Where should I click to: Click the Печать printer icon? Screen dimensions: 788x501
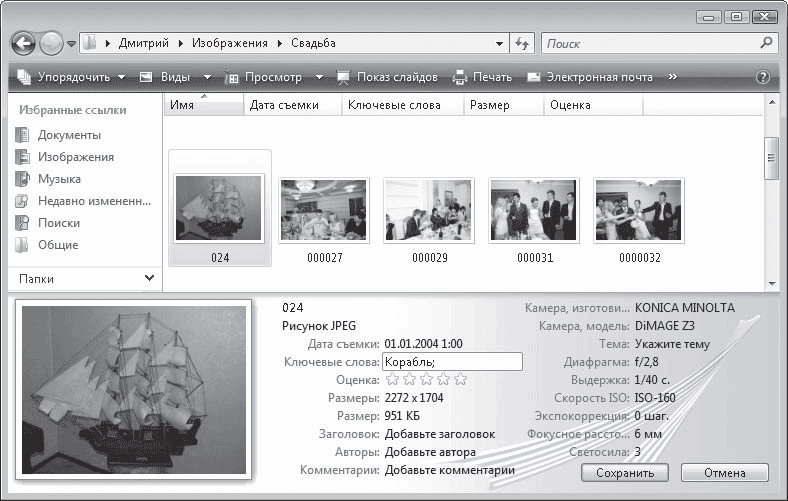pos(460,77)
